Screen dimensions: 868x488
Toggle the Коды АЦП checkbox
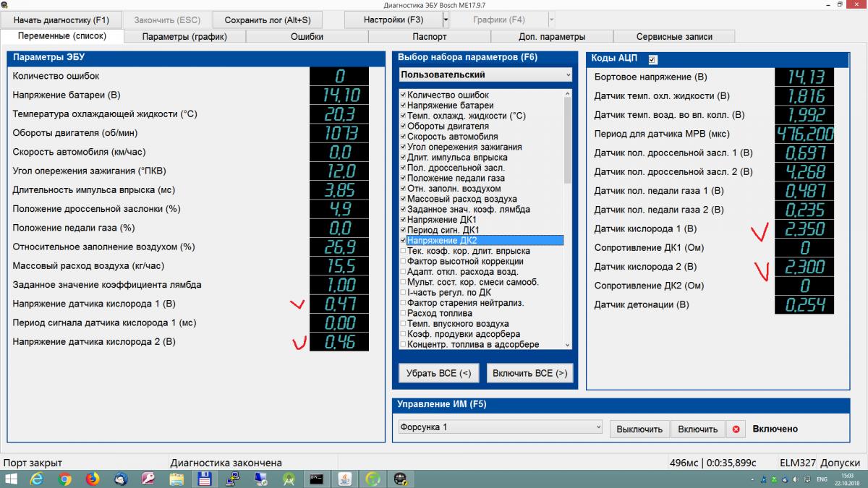pyautogui.click(x=653, y=59)
